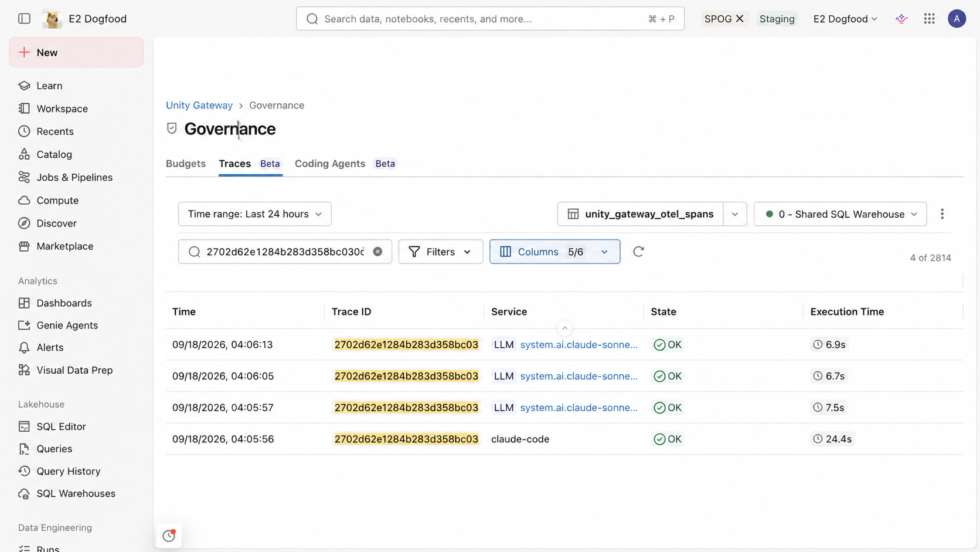Collapse using the small chevron above the table

click(x=564, y=329)
